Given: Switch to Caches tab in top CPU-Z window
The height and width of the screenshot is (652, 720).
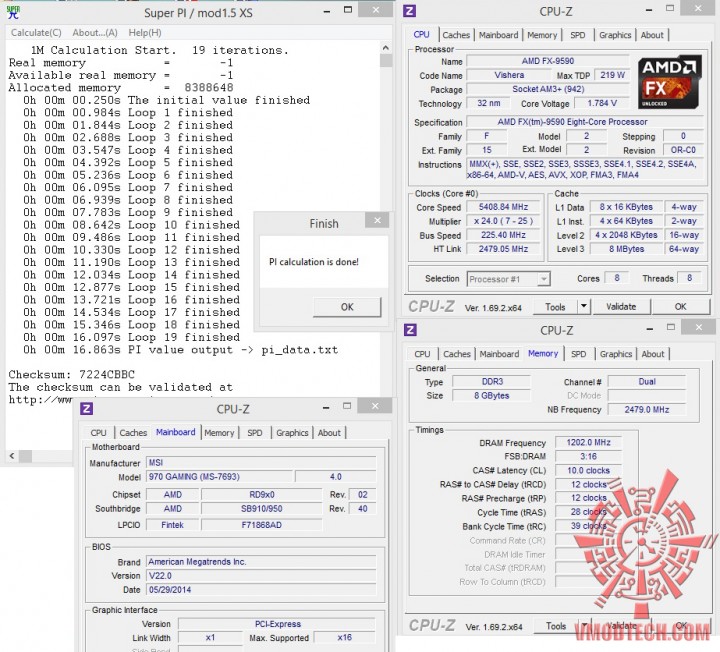Looking at the screenshot, I should tap(456, 35).
